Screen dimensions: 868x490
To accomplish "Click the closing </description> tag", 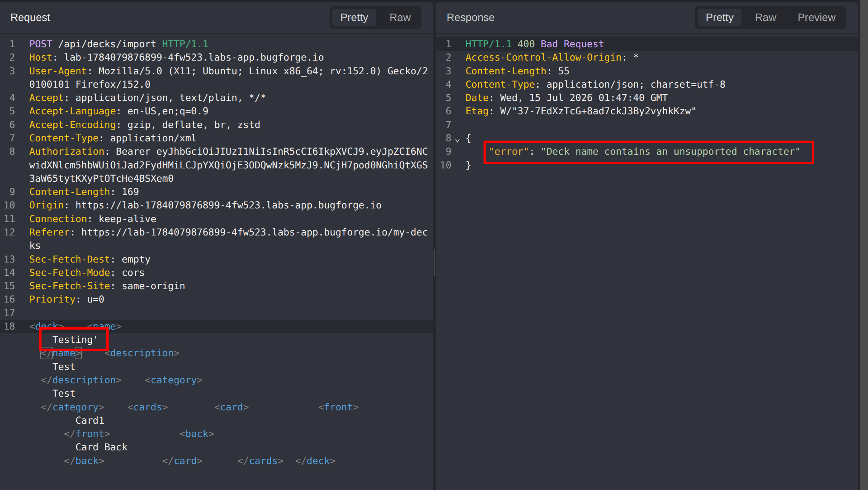I will click(81, 380).
